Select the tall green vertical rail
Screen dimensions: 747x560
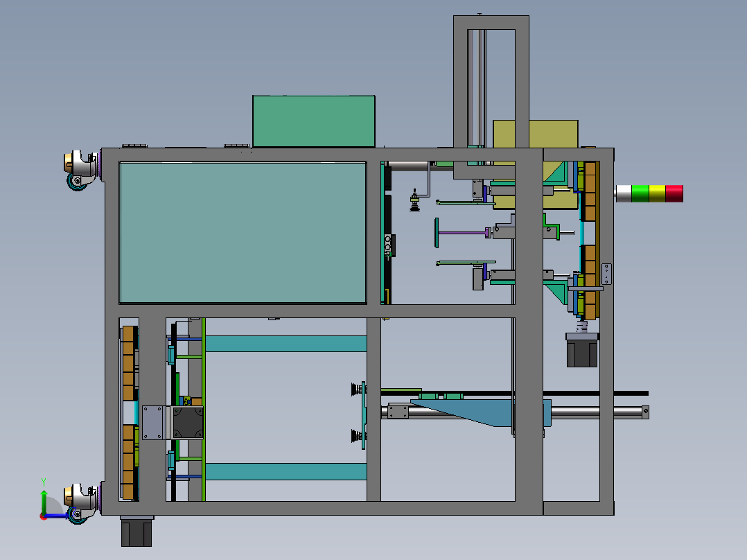coord(204,410)
